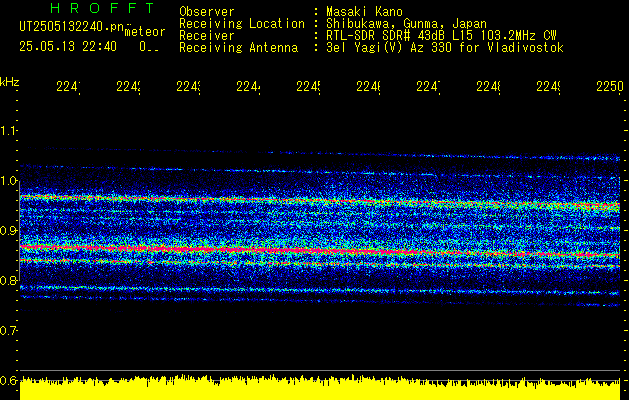The image size is (629, 400).
Task: Select the filename UT2505132240.pn
Action: pos(72,26)
